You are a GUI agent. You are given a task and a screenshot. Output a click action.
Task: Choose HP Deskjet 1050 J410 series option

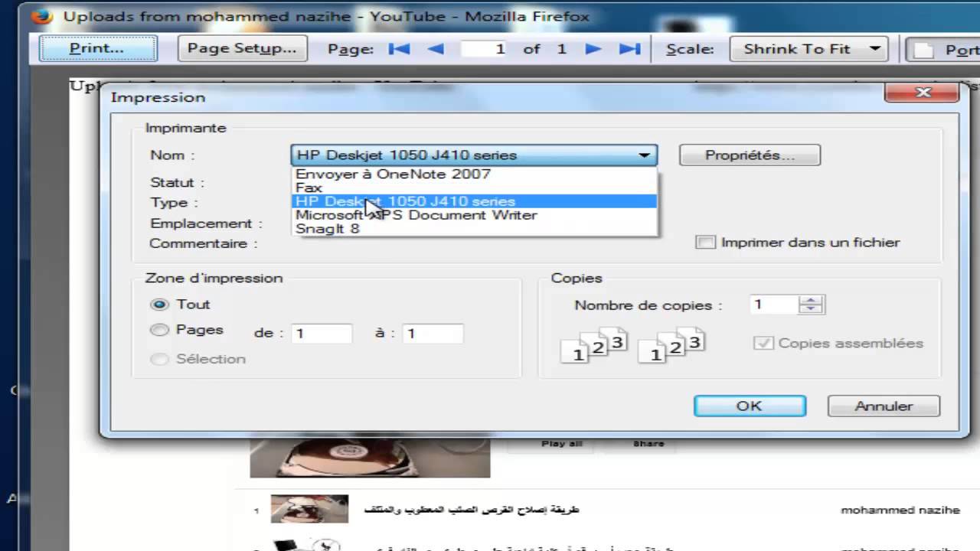pyautogui.click(x=474, y=201)
